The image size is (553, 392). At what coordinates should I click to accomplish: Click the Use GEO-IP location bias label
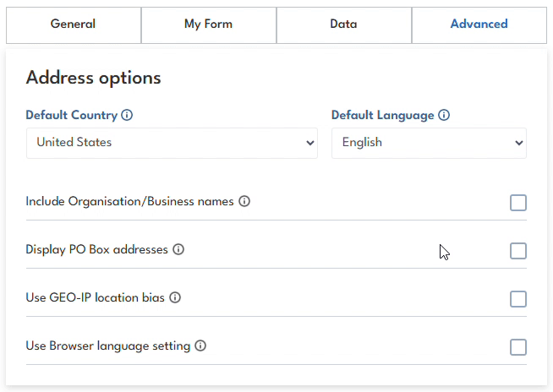[96, 297]
